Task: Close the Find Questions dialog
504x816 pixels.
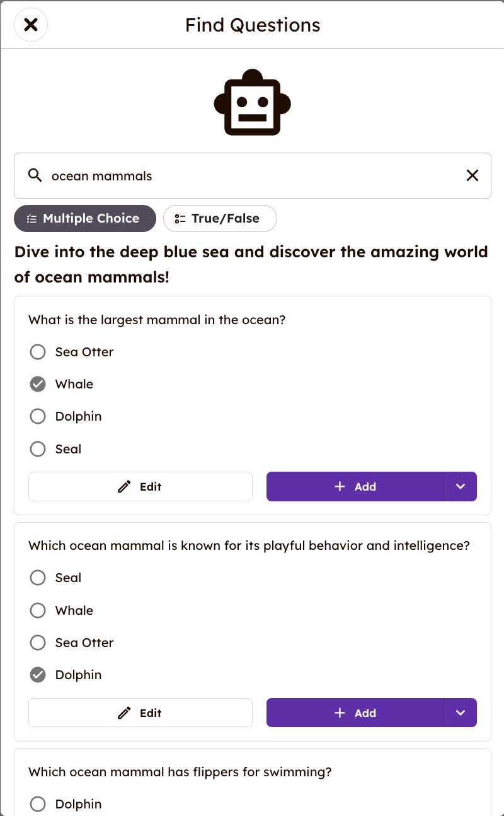Action: click(x=31, y=25)
